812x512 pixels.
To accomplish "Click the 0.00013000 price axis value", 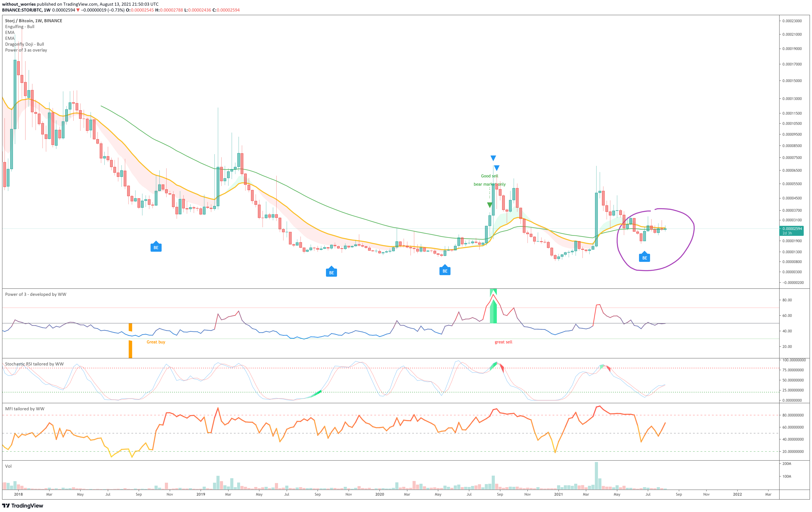I will click(x=792, y=99).
